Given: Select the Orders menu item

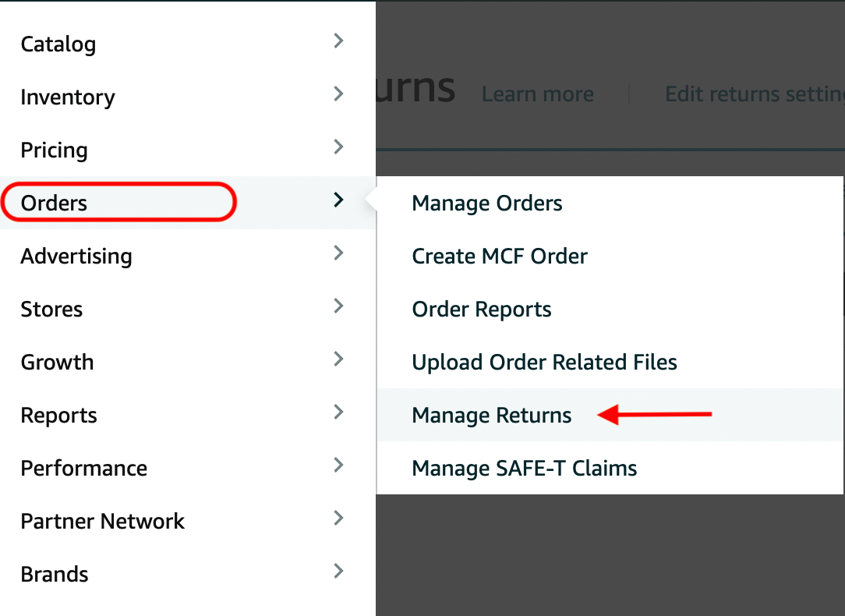Looking at the screenshot, I should (x=188, y=203).
